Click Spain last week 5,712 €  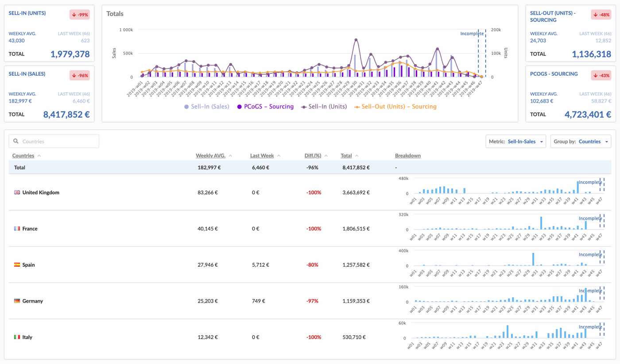point(260,265)
